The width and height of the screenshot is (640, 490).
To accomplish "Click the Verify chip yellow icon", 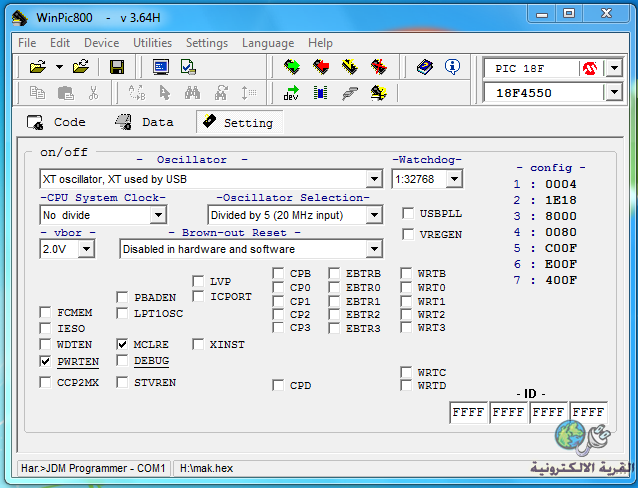I will (x=350, y=67).
